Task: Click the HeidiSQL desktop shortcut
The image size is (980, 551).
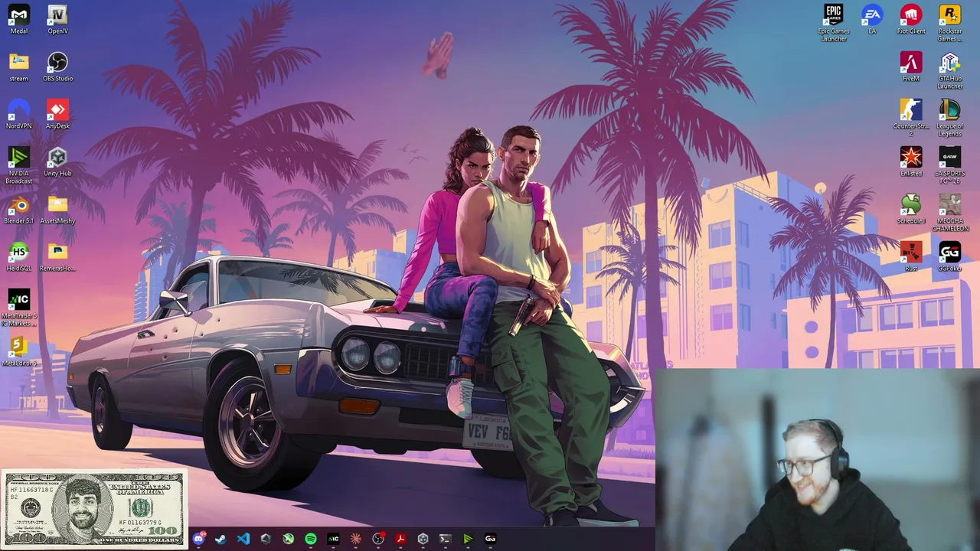Action: 19,257
